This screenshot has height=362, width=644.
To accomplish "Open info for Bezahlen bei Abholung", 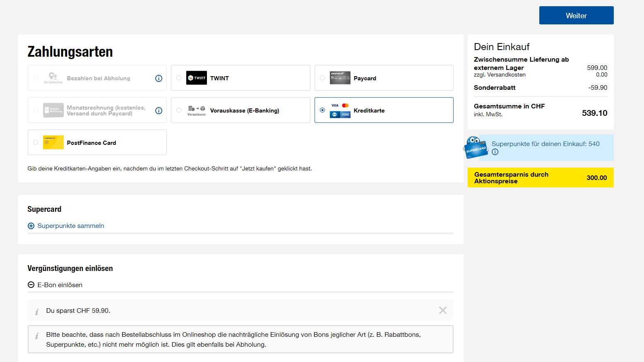I will [x=159, y=78].
